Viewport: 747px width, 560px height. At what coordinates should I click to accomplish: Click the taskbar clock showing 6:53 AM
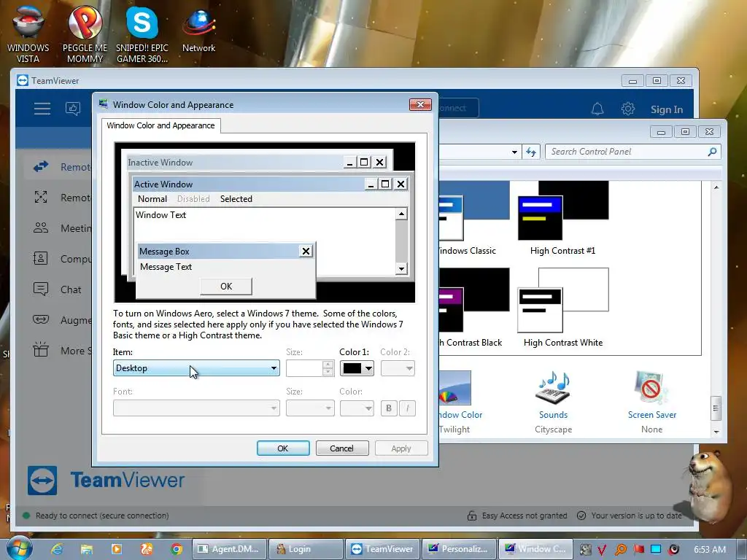[709, 549]
